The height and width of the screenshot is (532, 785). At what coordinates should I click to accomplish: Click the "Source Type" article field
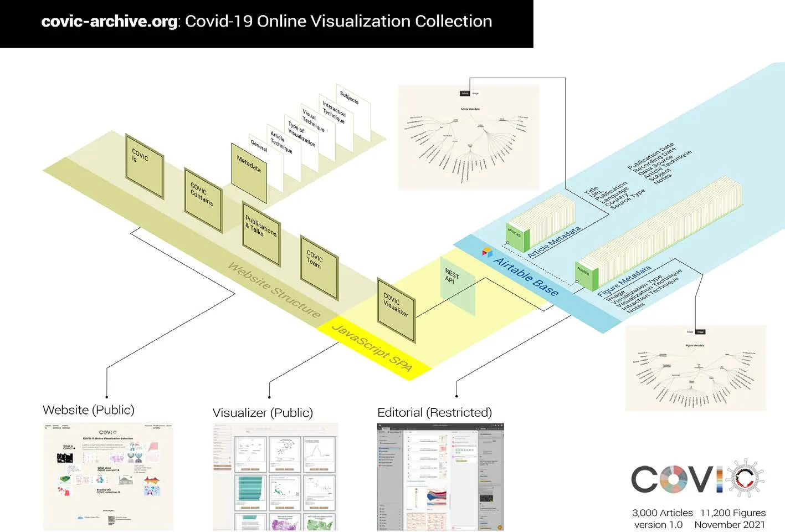(x=628, y=199)
